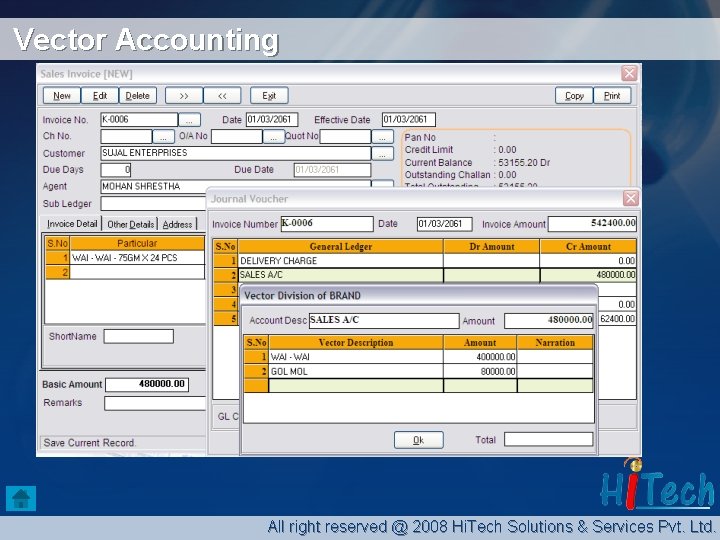
Task: Click the Narration column header
Action: coord(555,343)
